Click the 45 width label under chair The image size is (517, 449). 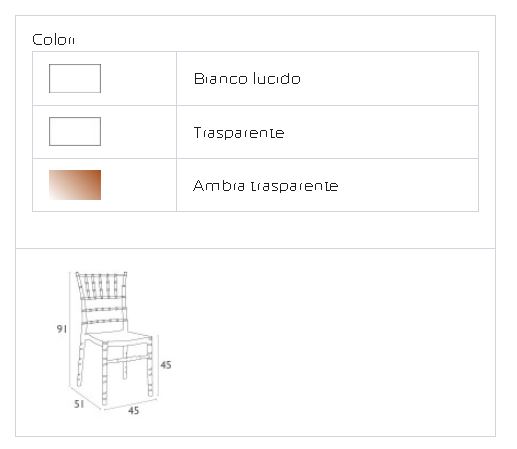tap(133, 410)
